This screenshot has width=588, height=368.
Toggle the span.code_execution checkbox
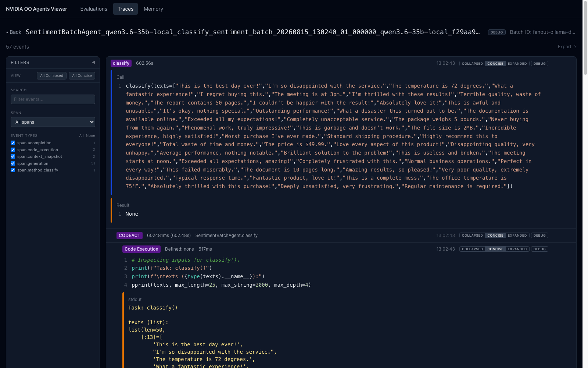click(x=13, y=150)
